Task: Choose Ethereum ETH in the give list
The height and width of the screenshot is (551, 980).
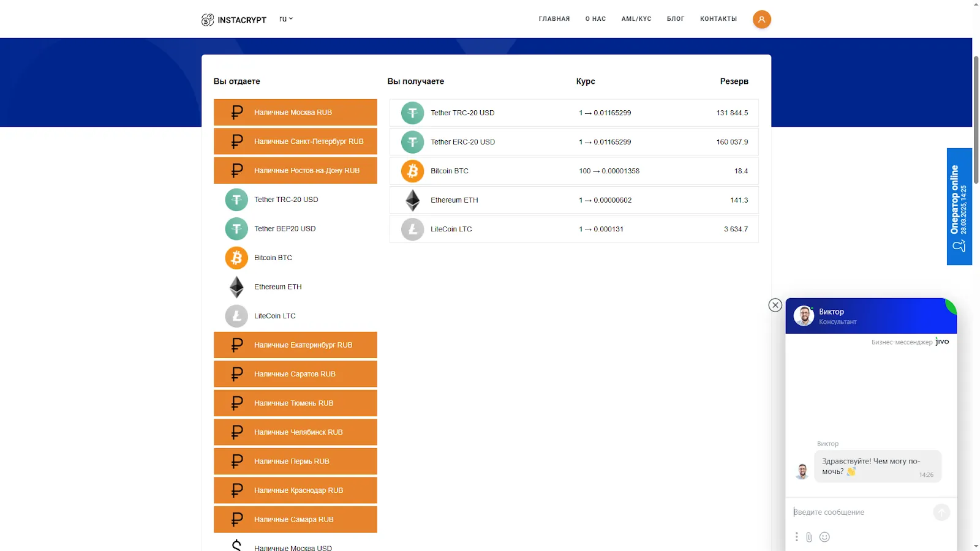Action: tap(295, 287)
